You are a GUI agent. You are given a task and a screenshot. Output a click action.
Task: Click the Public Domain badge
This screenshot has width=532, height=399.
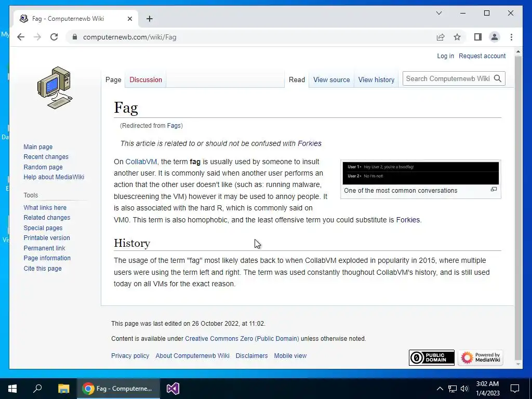pyautogui.click(x=432, y=357)
